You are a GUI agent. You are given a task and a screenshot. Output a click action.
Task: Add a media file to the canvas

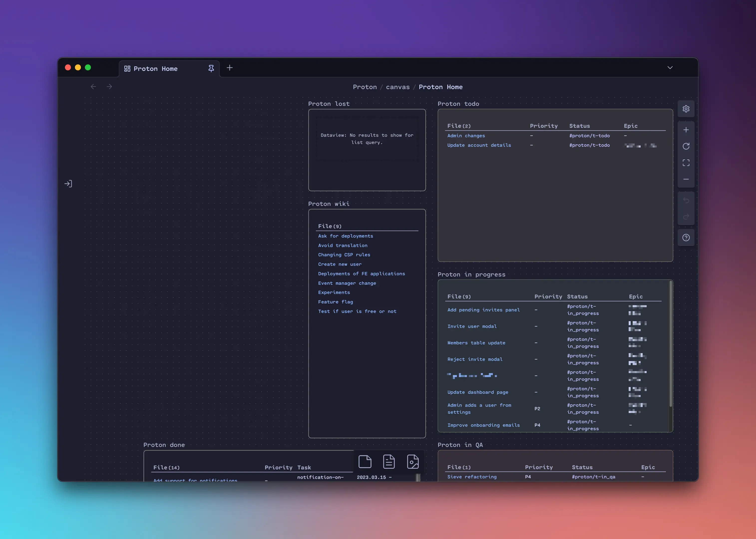point(413,461)
